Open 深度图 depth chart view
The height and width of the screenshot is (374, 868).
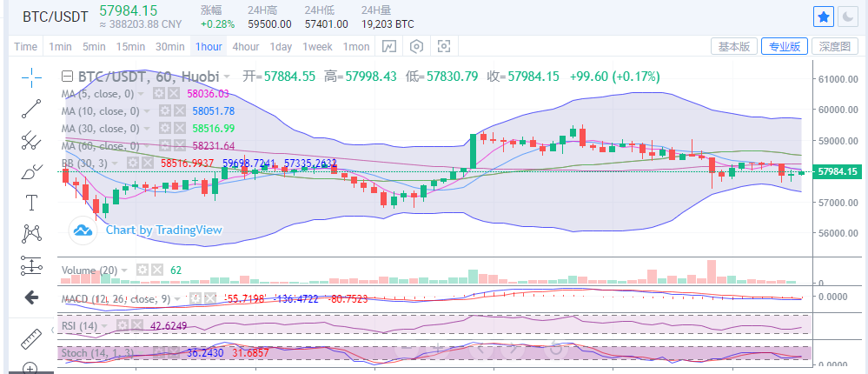point(834,47)
